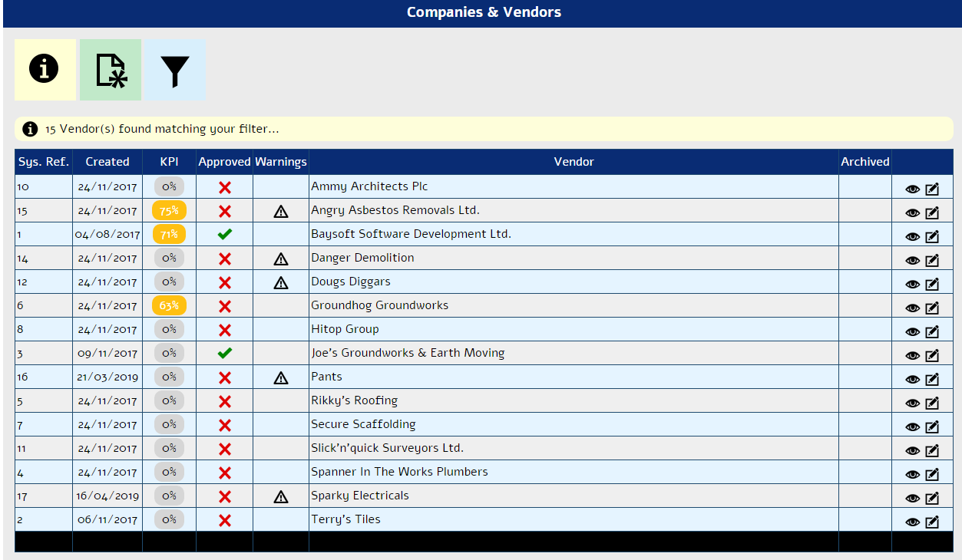Toggle red cross approval for Hitop Group
962x560 pixels.
pyautogui.click(x=225, y=330)
